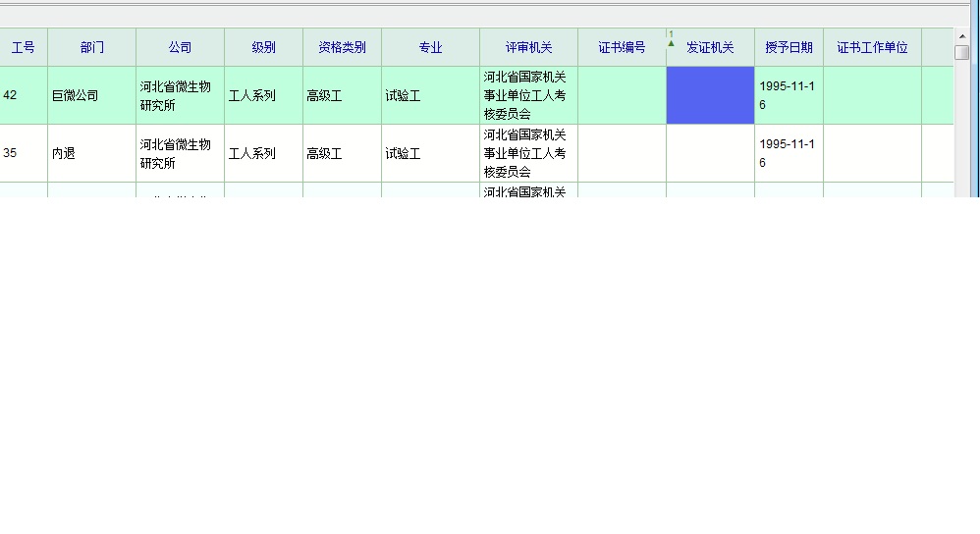Sort by 授予日期 column header

(x=789, y=47)
